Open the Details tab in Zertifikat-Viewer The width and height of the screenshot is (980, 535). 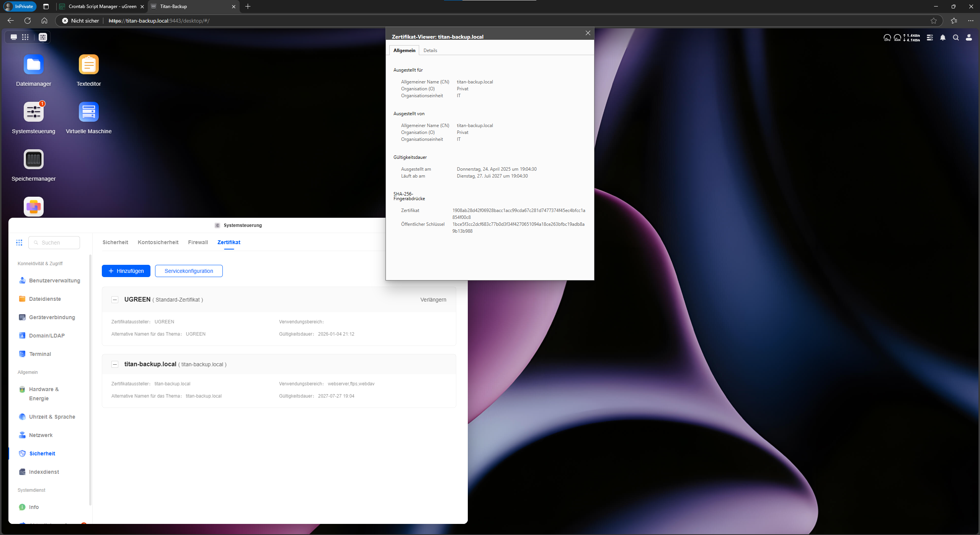click(430, 51)
